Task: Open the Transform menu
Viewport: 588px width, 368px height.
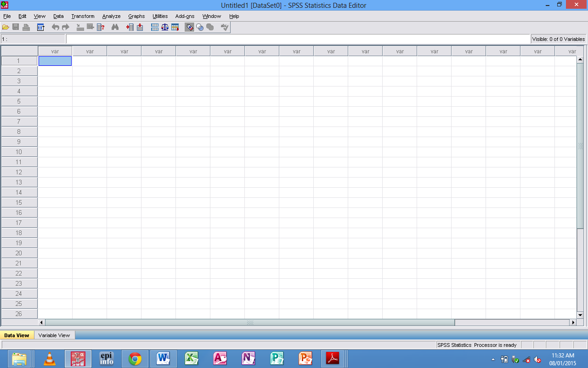Action: click(x=83, y=16)
